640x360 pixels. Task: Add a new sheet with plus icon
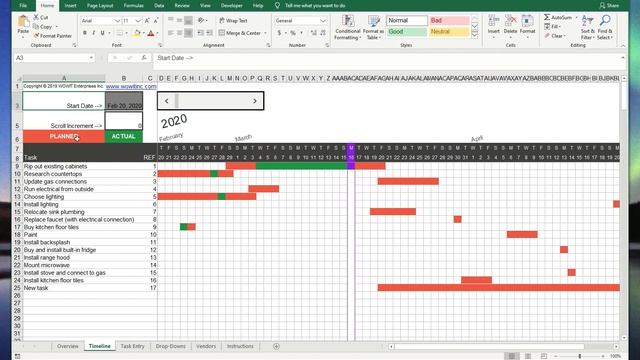click(x=276, y=346)
